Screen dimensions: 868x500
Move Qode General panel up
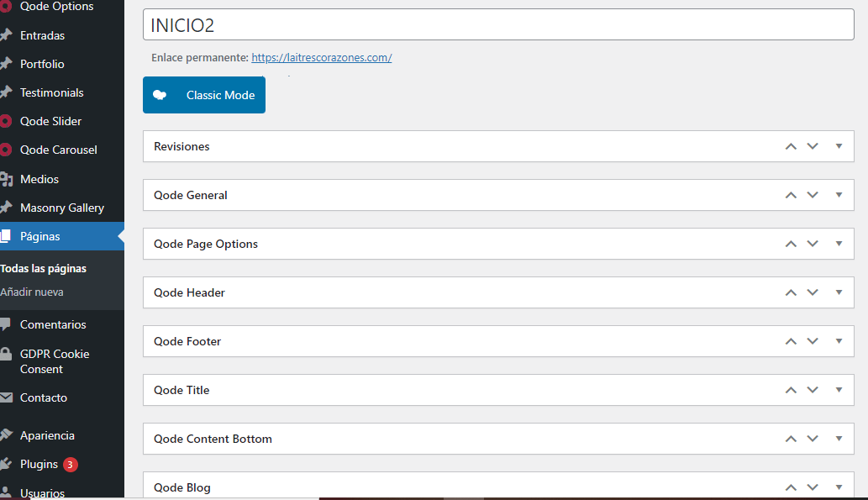(791, 196)
